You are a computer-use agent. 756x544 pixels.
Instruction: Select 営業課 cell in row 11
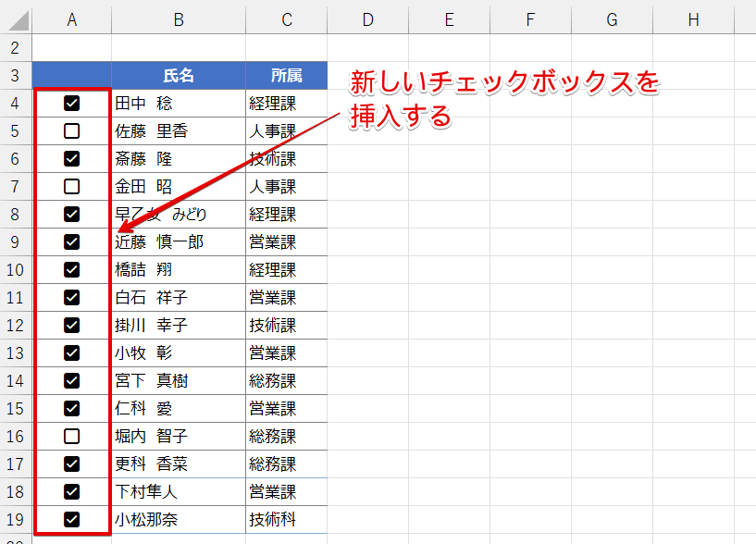[x=287, y=298]
